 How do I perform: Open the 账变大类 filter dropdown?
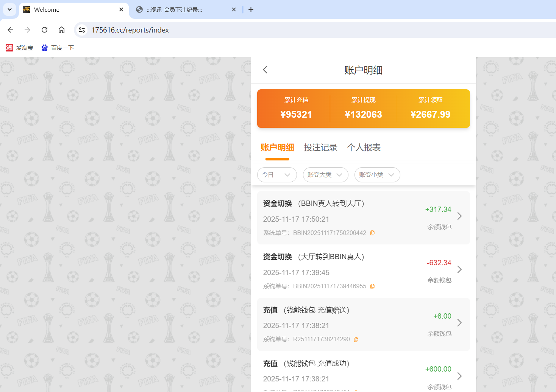pos(325,175)
